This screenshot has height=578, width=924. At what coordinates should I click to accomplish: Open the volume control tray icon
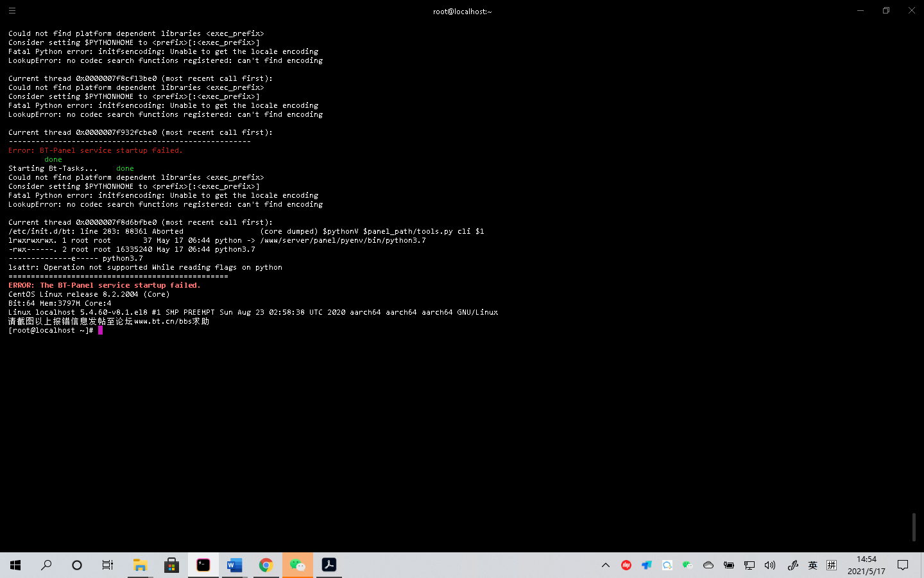click(770, 565)
